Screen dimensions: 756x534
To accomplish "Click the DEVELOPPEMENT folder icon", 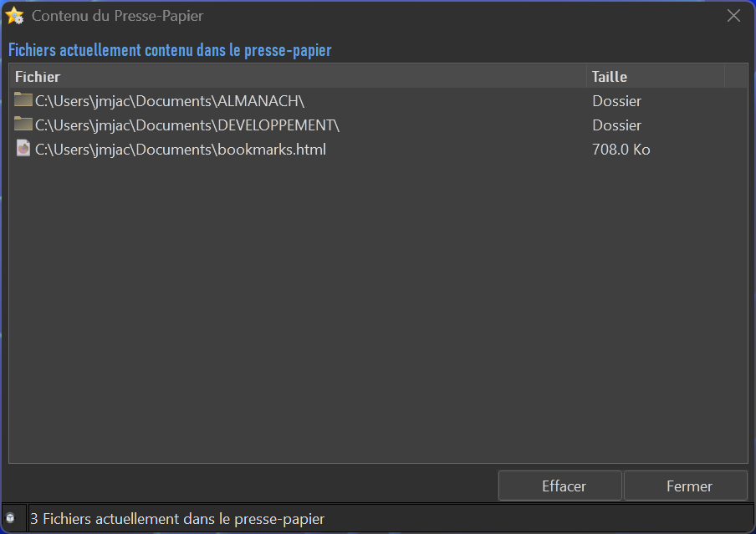I will 23,125.
